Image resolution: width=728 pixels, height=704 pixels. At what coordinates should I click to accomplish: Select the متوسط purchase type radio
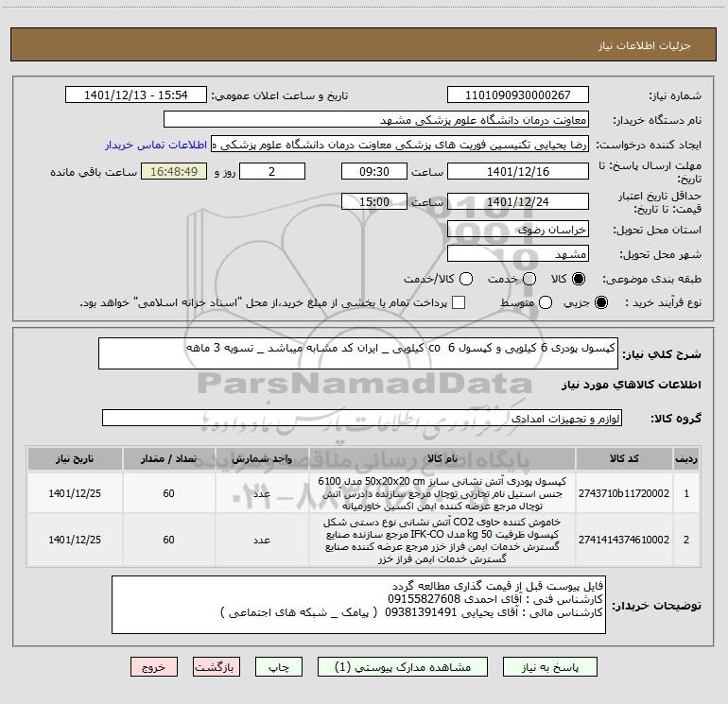tap(546, 302)
